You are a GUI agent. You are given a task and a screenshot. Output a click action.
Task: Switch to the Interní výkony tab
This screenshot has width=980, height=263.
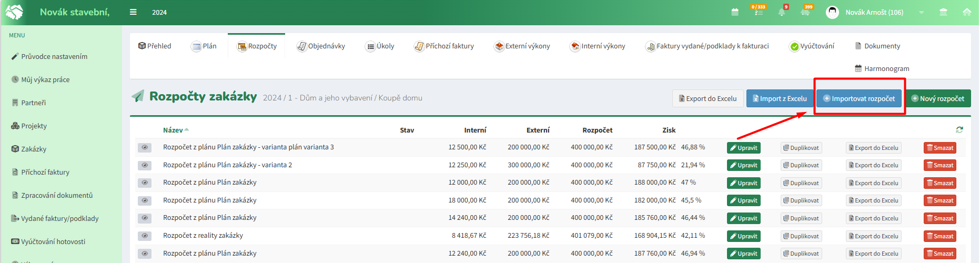598,46
